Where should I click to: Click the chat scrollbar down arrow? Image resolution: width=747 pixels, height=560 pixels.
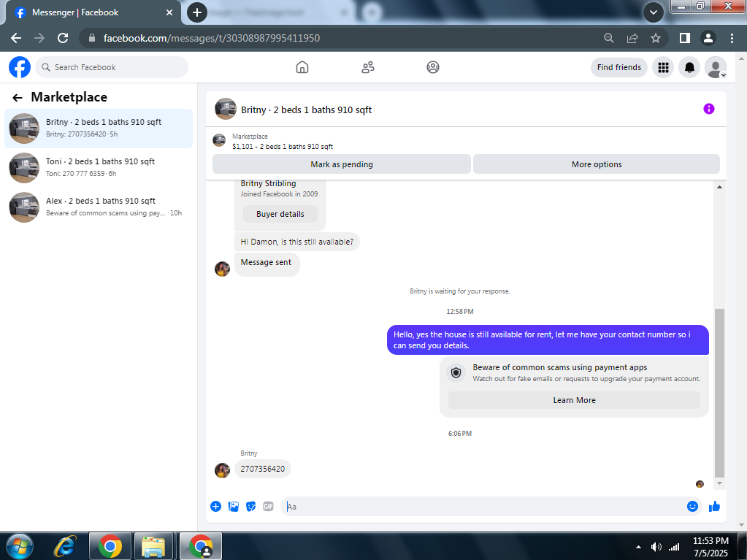(x=719, y=483)
